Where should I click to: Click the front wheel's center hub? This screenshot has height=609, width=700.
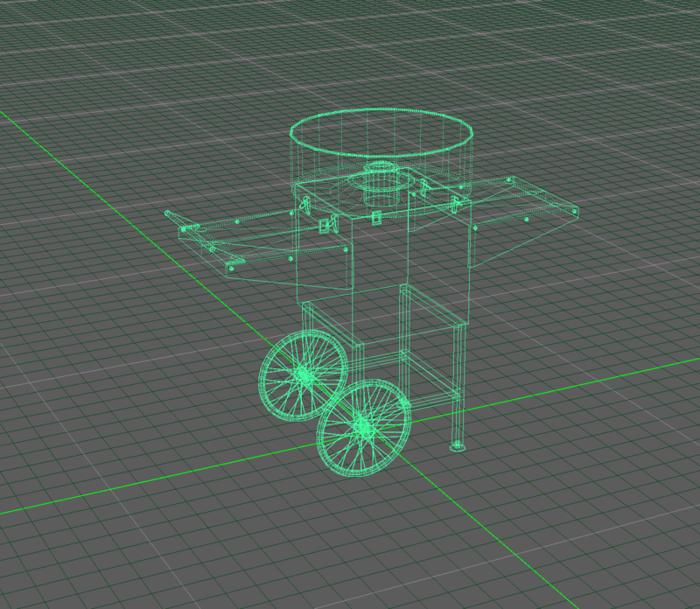tap(362, 427)
